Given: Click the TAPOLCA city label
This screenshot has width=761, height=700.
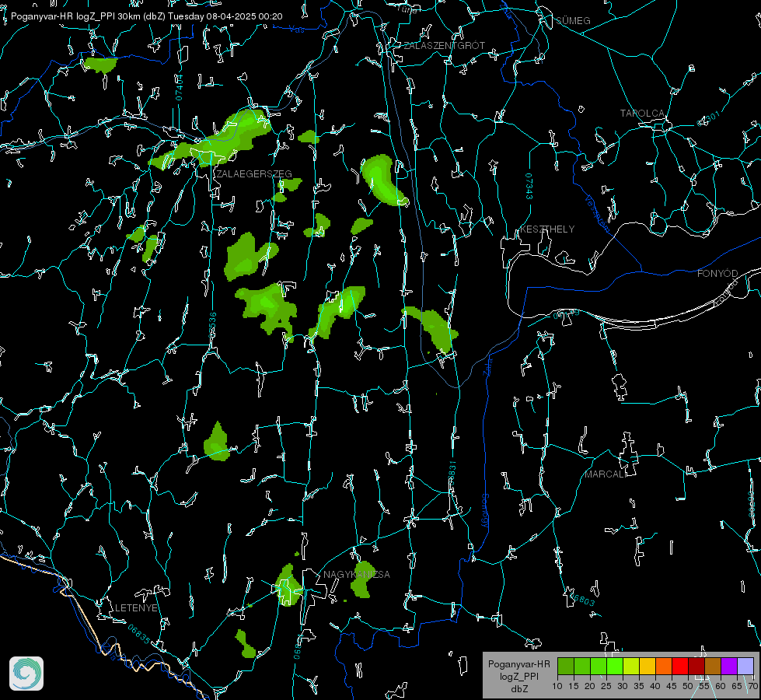Looking at the screenshot, I should coord(642,114).
